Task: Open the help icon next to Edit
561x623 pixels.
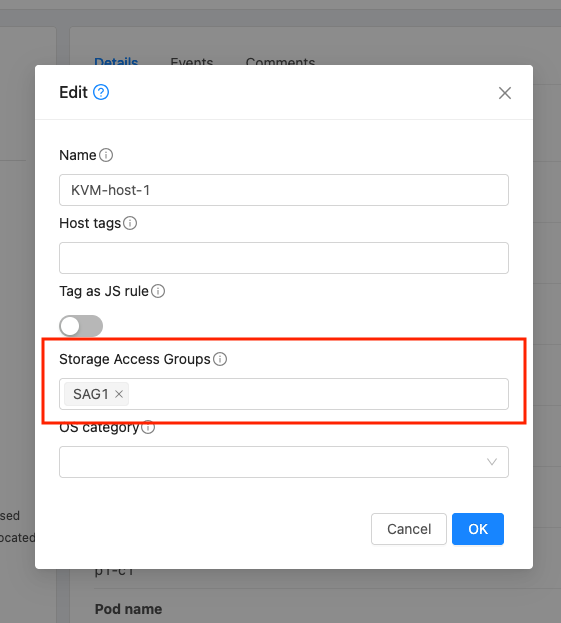Action: tap(101, 92)
